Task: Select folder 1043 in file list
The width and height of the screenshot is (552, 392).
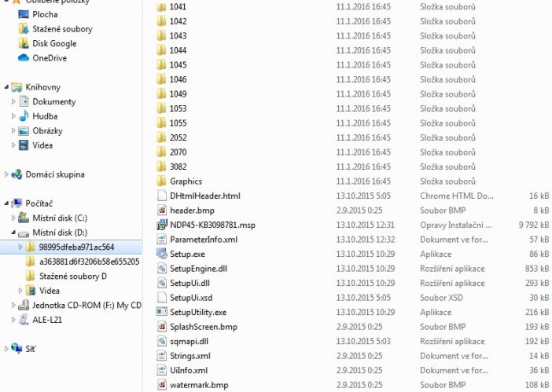Action: pyautogui.click(x=178, y=36)
